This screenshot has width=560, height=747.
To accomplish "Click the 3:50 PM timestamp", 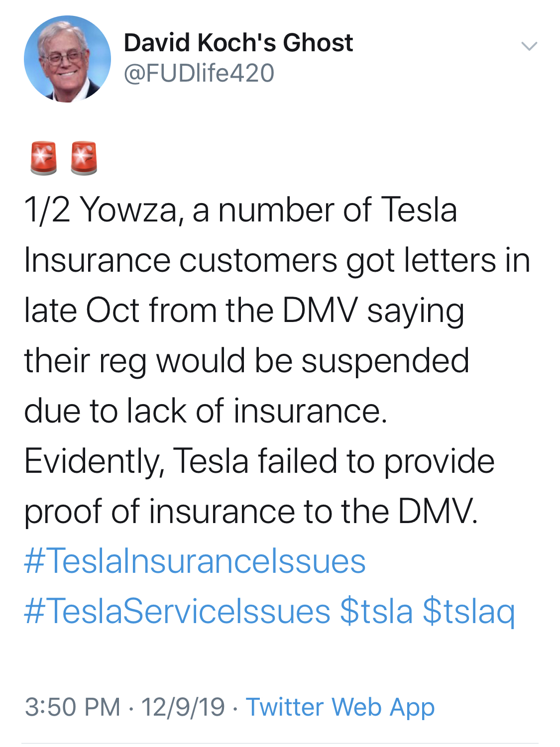I will [x=73, y=707].
